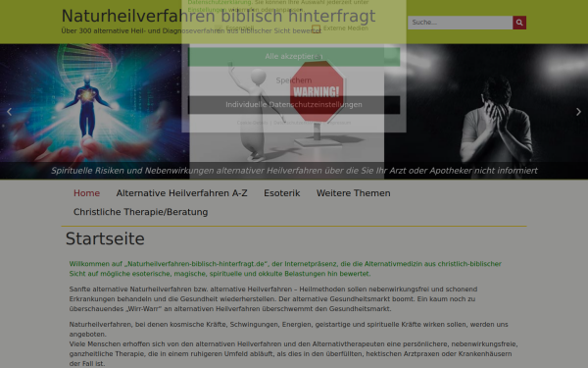Open Individuelle Datenschutzeinstellungen
The image size is (588, 368).
(x=294, y=105)
